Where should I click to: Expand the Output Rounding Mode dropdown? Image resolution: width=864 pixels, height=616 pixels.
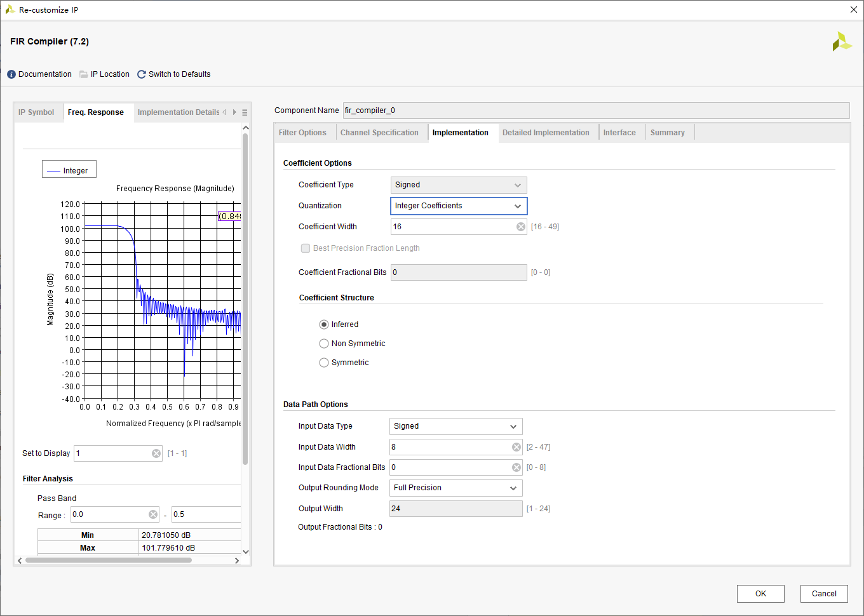click(456, 488)
